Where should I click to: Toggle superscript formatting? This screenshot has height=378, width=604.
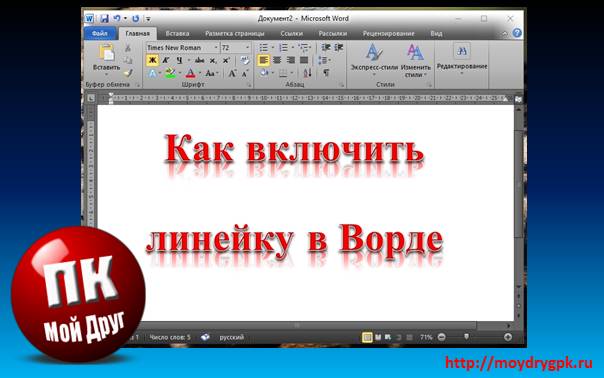pos(226,60)
